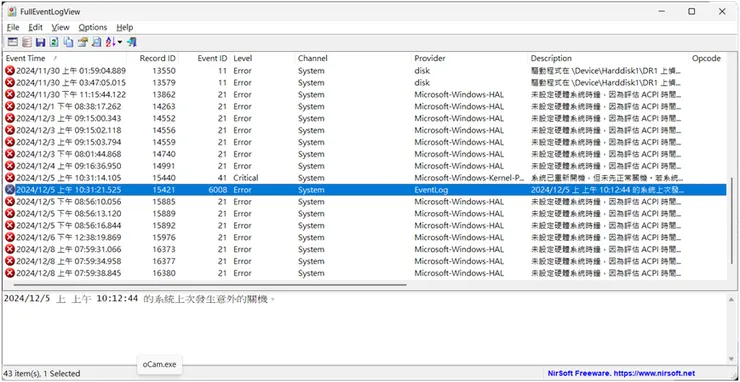This screenshot has height=382, width=740.
Task: Sort by the Event Time column header
Action: click(65, 59)
